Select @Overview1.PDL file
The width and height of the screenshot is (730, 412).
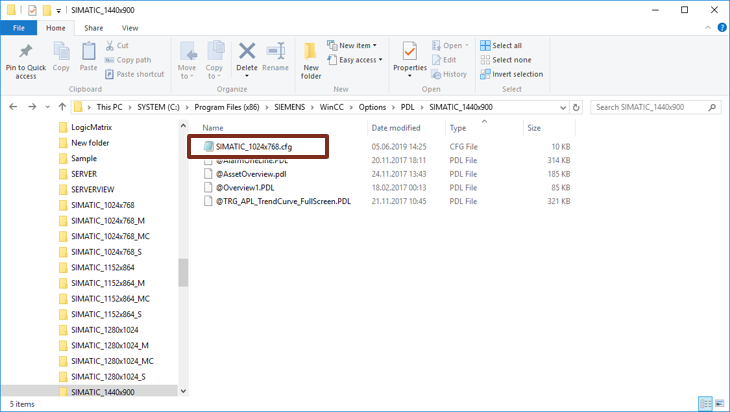(244, 188)
